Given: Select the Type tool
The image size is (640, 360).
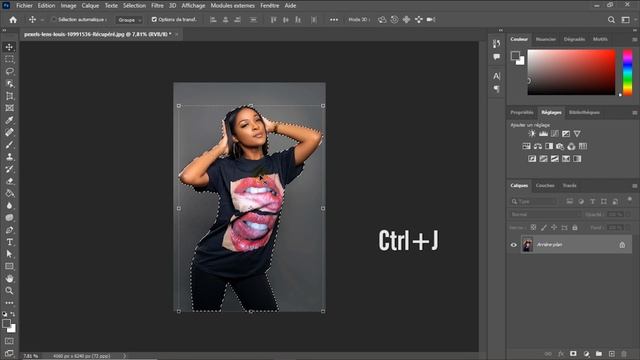Looking at the screenshot, I should [9, 242].
